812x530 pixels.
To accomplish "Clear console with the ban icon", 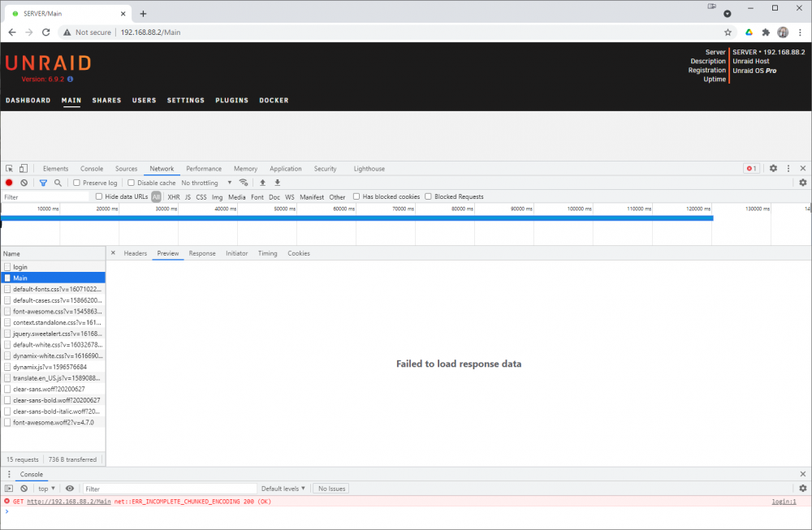I will [x=24, y=489].
